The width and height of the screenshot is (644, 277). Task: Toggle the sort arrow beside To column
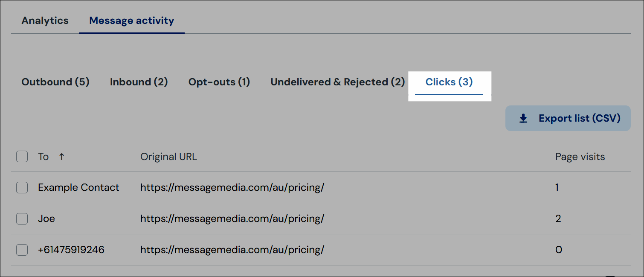pyautogui.click(x=61, y=157)
